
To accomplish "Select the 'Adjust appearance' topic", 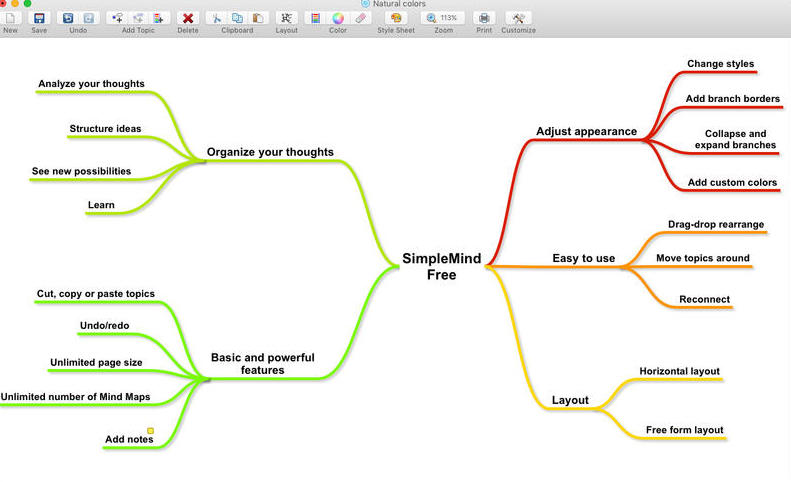I will pyautogui.click(x=586, y=131).
